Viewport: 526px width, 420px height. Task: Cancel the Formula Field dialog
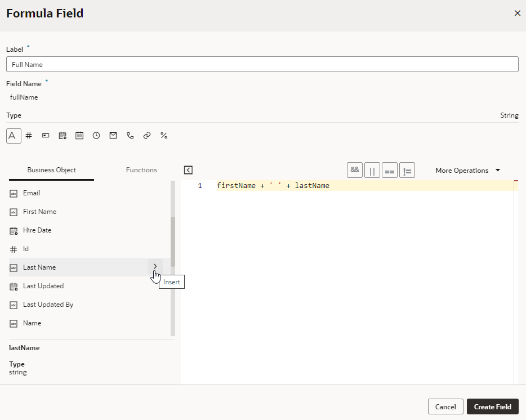445,406
